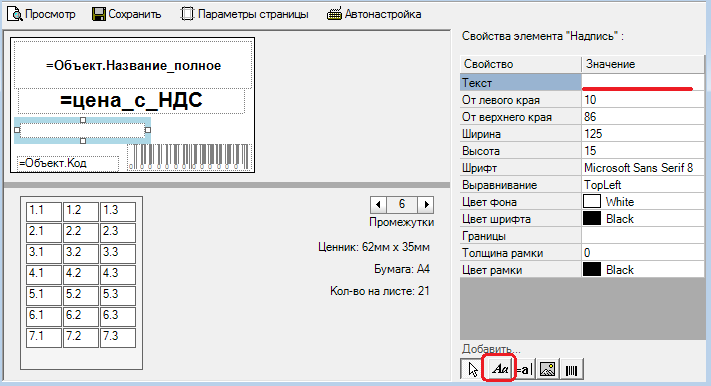
Task: Click sheet cell 5.1
Action: click(44, 295)
